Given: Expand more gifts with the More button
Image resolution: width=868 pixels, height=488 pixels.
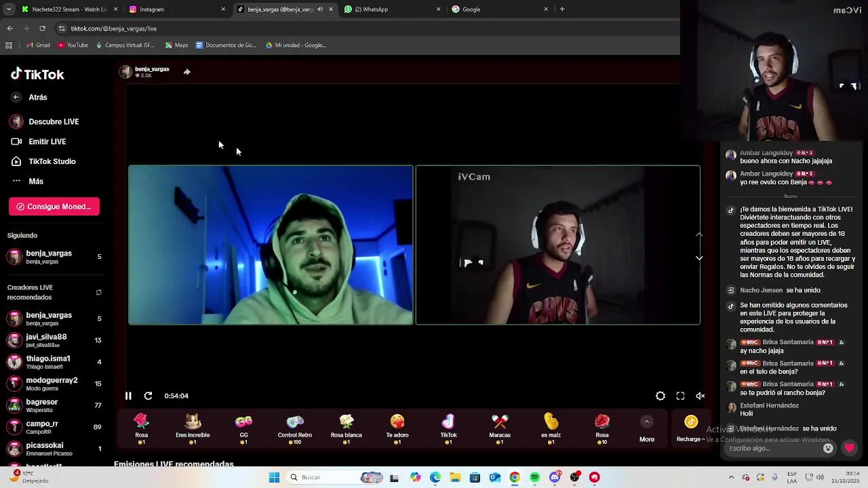Looking at the screenshot, I should [647, 430].
